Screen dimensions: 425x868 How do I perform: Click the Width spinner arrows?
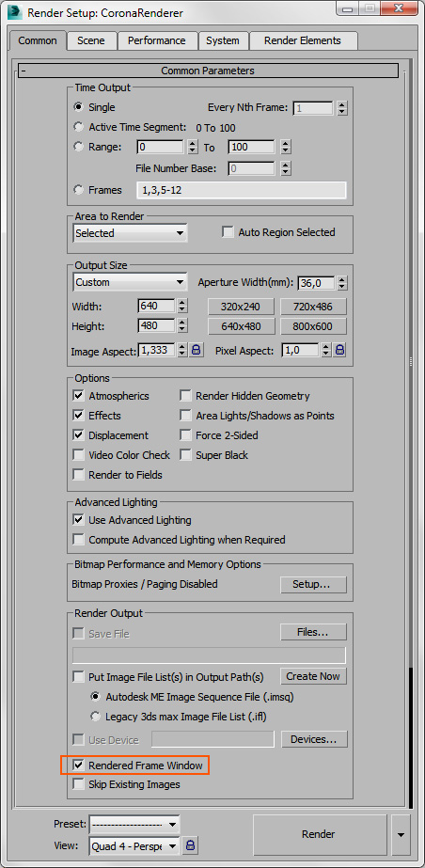point(183,307)
